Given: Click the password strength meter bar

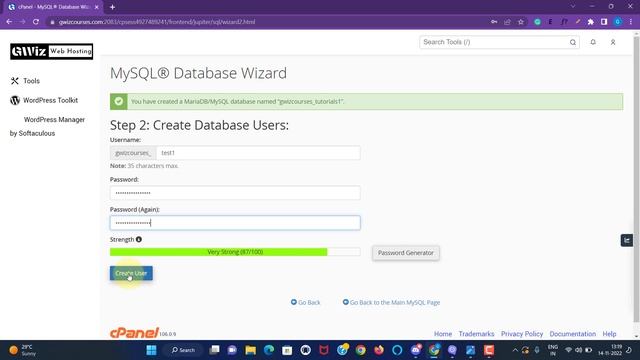Looking at the screenshot, I should (x=235, y=252).
